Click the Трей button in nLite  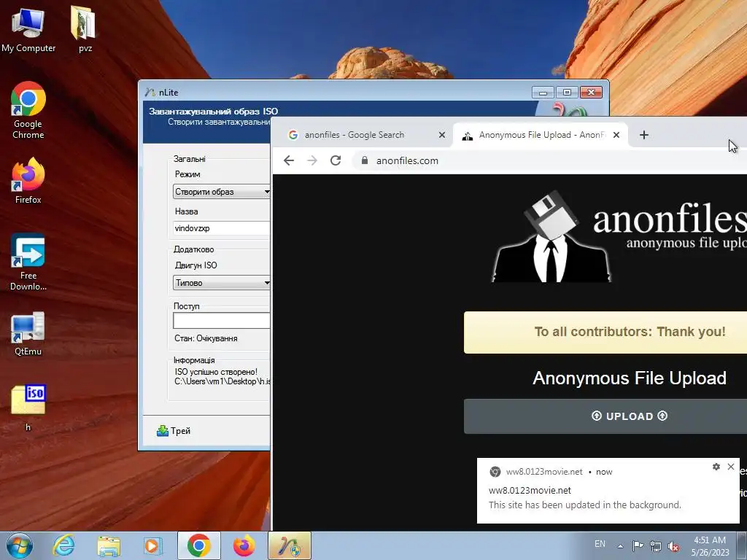pos(174,431)
